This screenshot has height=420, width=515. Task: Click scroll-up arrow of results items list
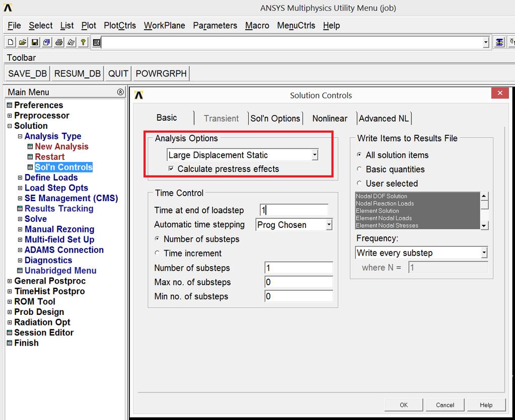pyautogui.click(x=484, y=196)
